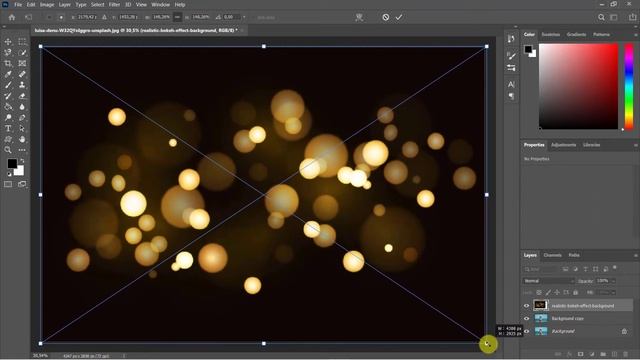Open the workspace switcher dropdown
Screen dimensions: 640x360
coord(614,17)
